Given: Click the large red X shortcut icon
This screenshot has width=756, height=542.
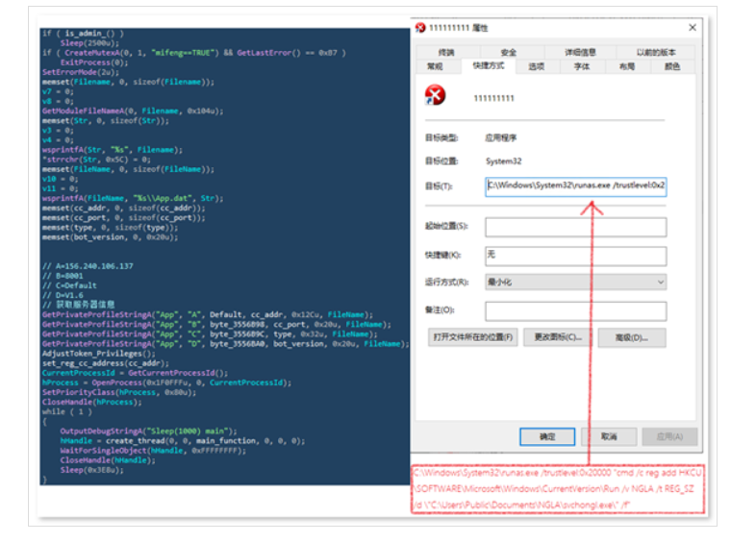Looking at the screenshot, I should pos(435,95).
